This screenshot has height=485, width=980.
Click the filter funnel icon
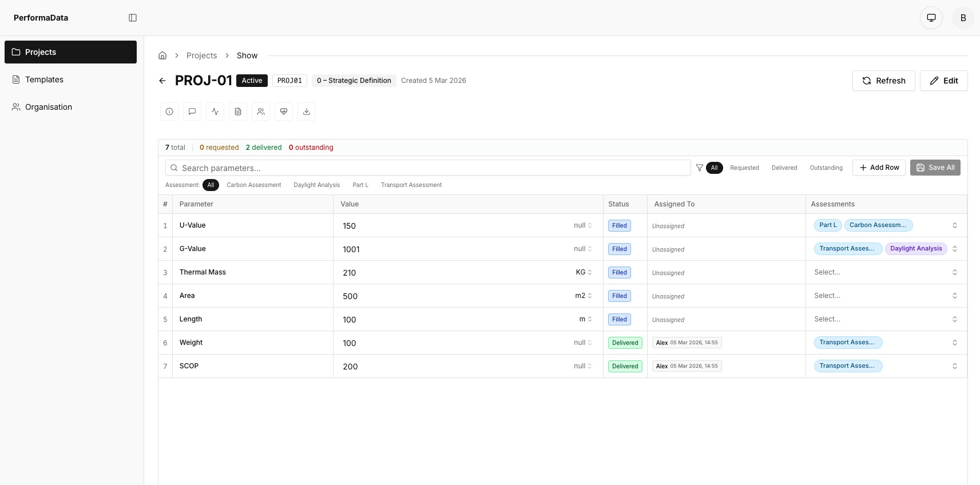pyautogui.click(x=700, y=168)
